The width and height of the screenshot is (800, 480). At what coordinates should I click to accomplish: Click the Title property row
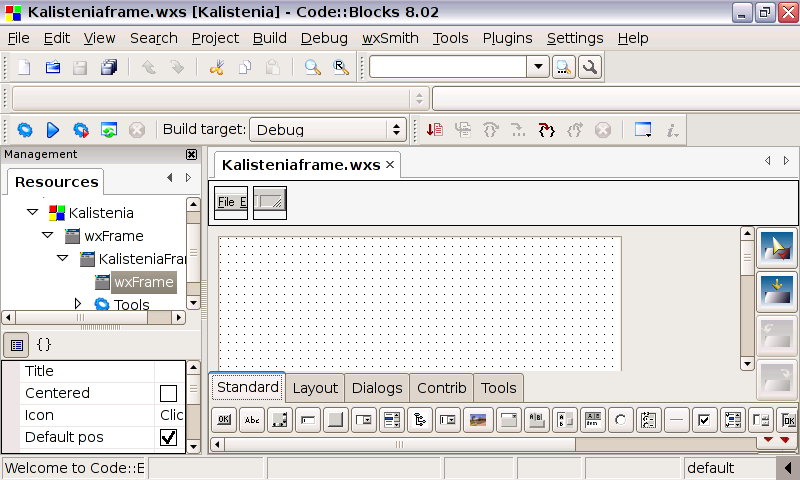pos(93,371)
